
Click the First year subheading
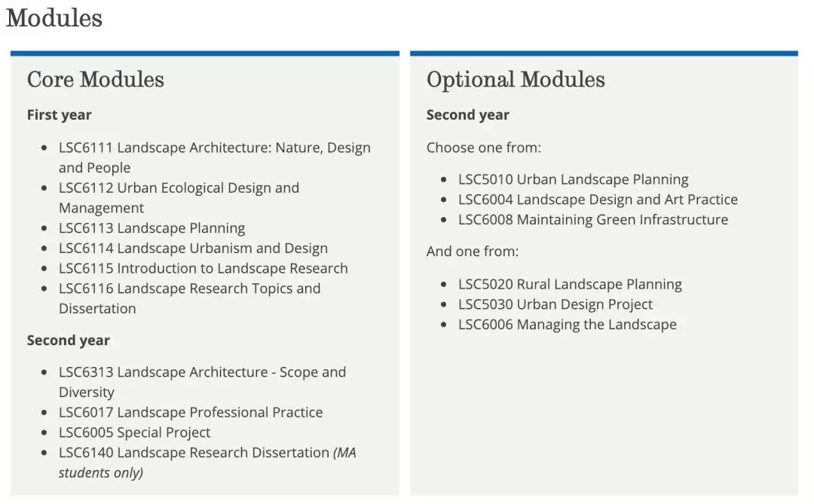pyautogui.click(x=59, y=115)
